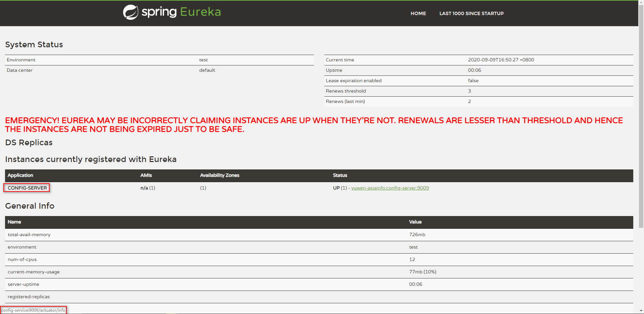
Task: Click the 'current-memory-usage' row name
Action: click(x=34, y=272)
